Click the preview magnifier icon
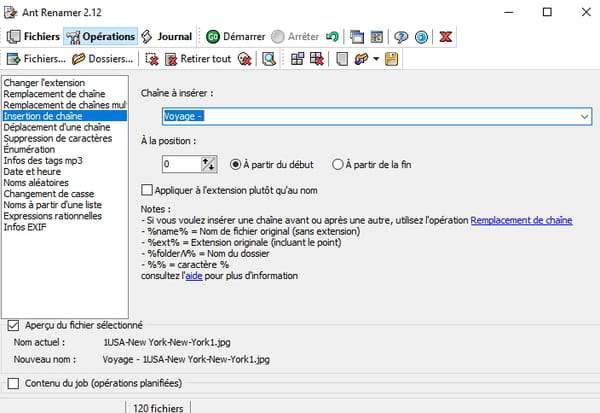 coord(269,59)
